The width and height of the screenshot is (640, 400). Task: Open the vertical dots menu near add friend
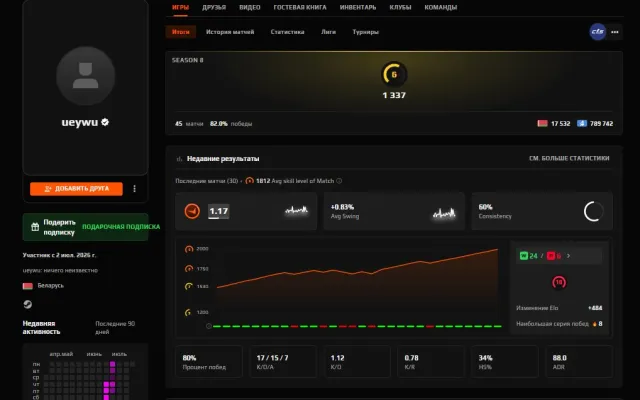[x=134, y=189]
